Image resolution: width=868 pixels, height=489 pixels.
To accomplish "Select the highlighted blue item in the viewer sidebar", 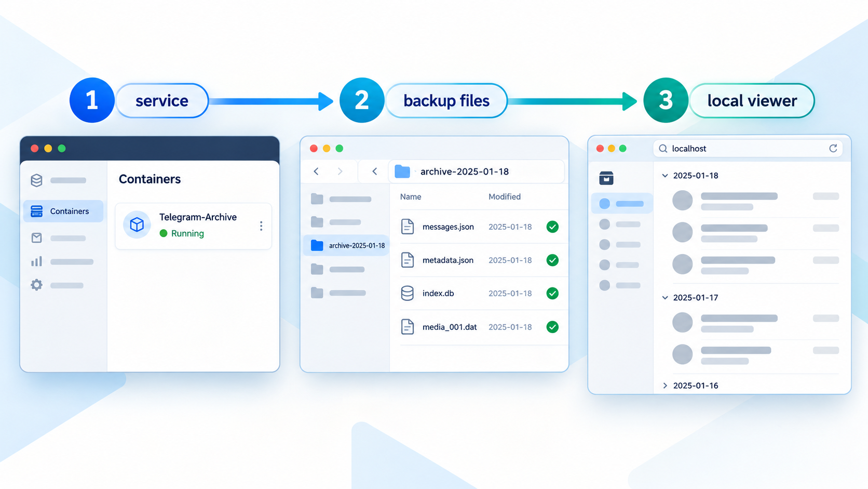I will coord(622,204).
